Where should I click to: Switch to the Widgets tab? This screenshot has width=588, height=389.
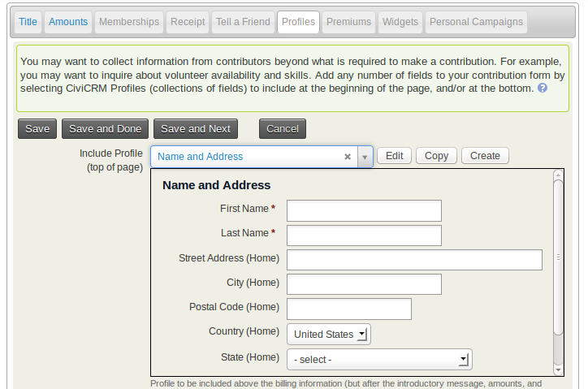click(400, 22)
